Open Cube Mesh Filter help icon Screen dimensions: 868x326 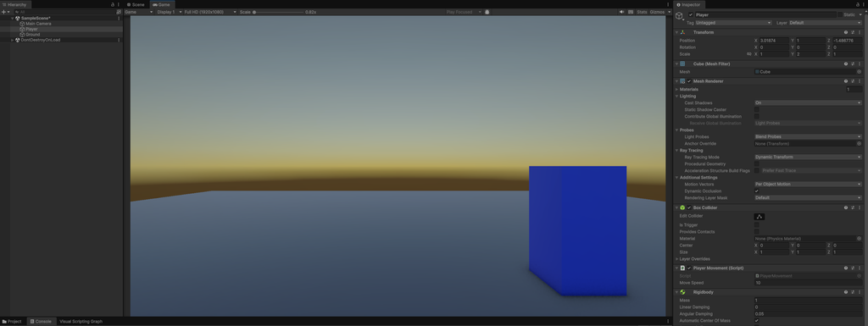846,64
